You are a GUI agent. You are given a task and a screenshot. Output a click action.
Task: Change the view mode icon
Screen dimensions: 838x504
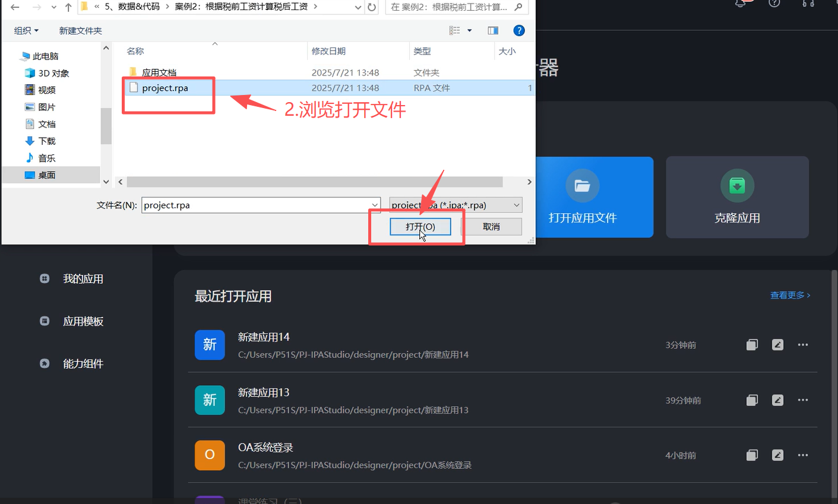click(x=454, y=30)
